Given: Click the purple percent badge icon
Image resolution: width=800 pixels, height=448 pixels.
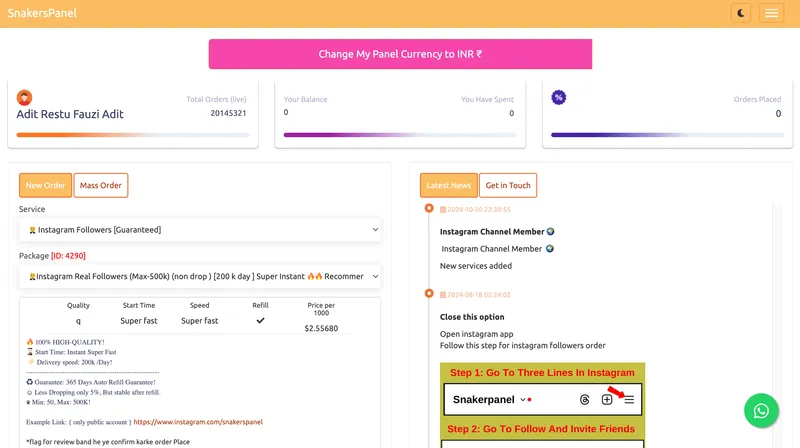Looking at the screenshot, I should 559,97.
